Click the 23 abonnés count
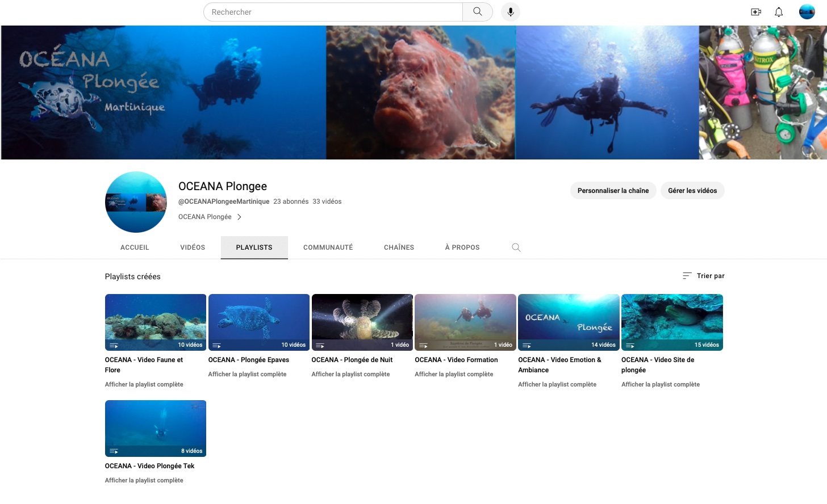 [291, 201]
